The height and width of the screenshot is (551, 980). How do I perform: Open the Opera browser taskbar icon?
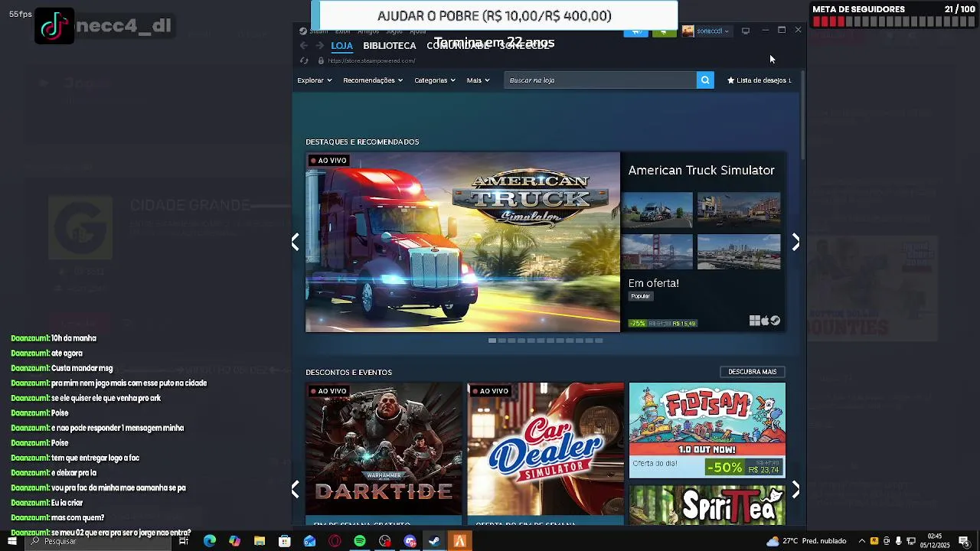coord(335,541)
